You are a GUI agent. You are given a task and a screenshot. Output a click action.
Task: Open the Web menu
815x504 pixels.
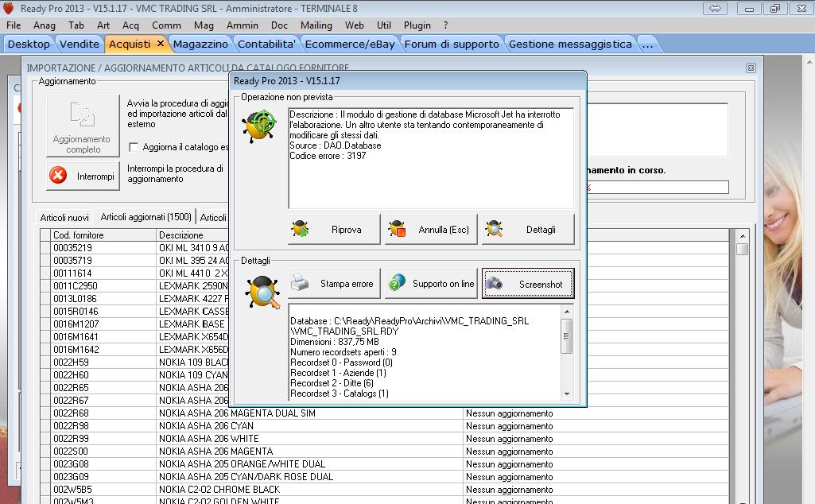[x=355, y=25]
